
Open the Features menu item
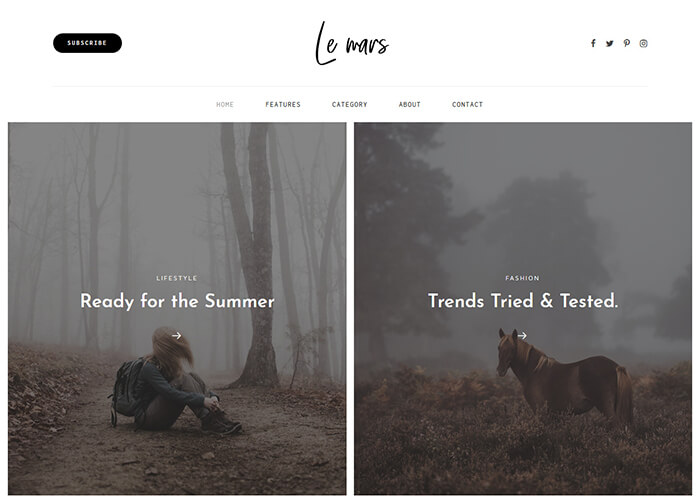[x=283, y=104]
